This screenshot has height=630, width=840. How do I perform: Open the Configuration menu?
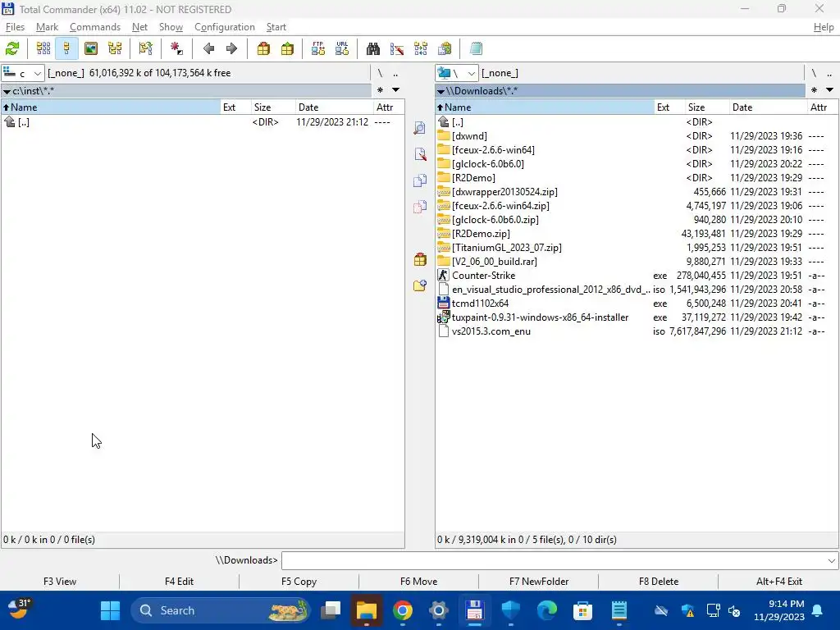tap(225, 27)
